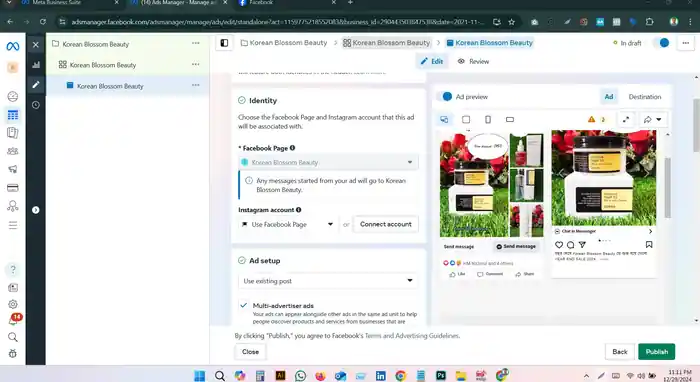Switch to the Facebook browser tab
The image size is (700, 382).
tap(286, 4)
